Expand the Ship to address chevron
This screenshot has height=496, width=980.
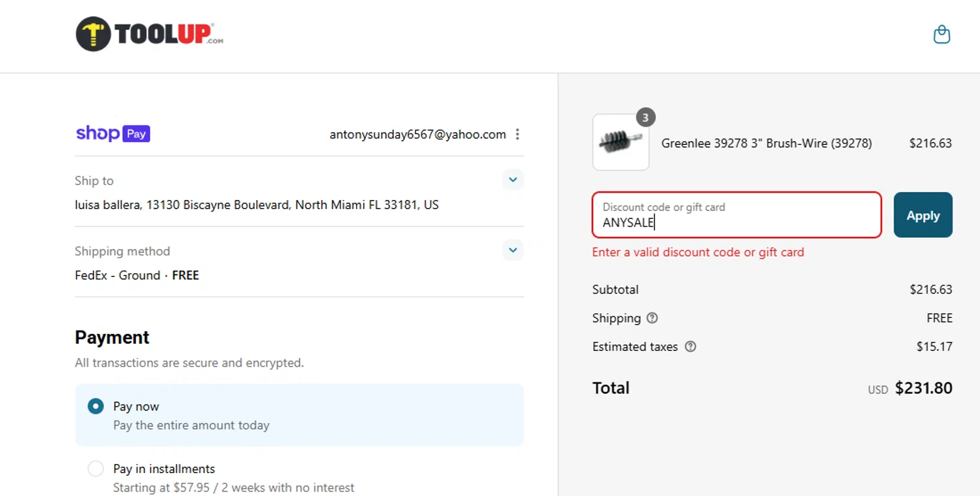pyautogui.click(x=513, y=180)
